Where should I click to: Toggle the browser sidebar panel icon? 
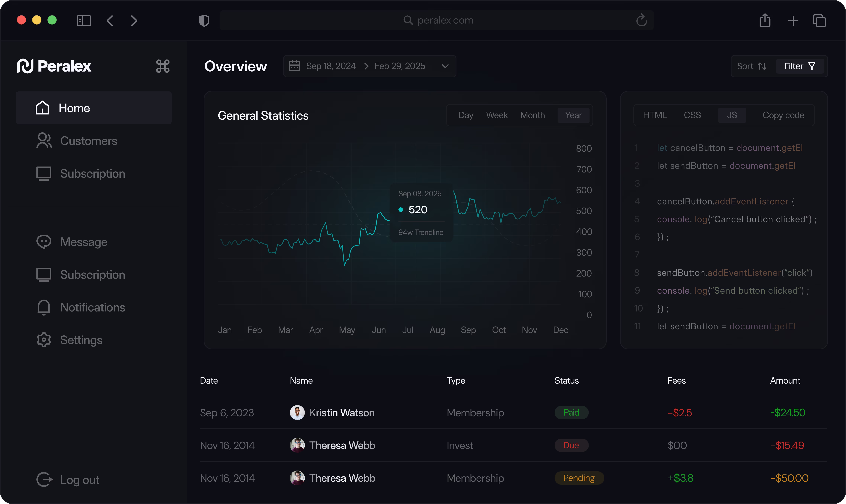click(x=84, y=21)
